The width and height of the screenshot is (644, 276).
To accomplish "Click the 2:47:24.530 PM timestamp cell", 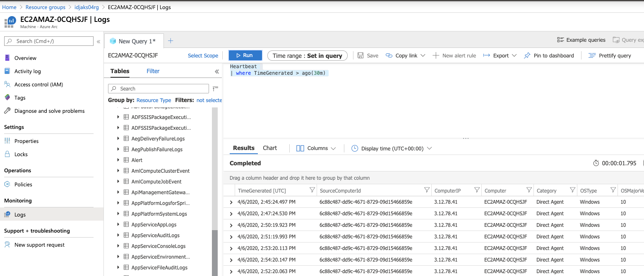I will point(267,214).
